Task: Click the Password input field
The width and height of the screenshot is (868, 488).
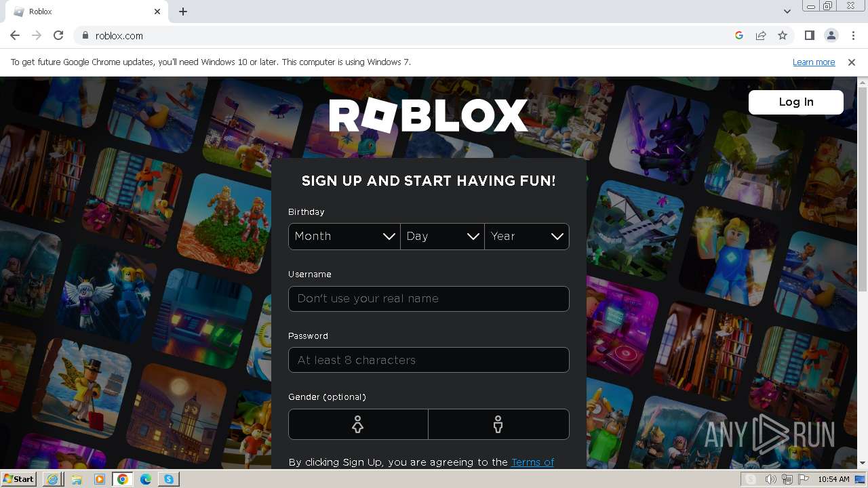Action: 429,360
